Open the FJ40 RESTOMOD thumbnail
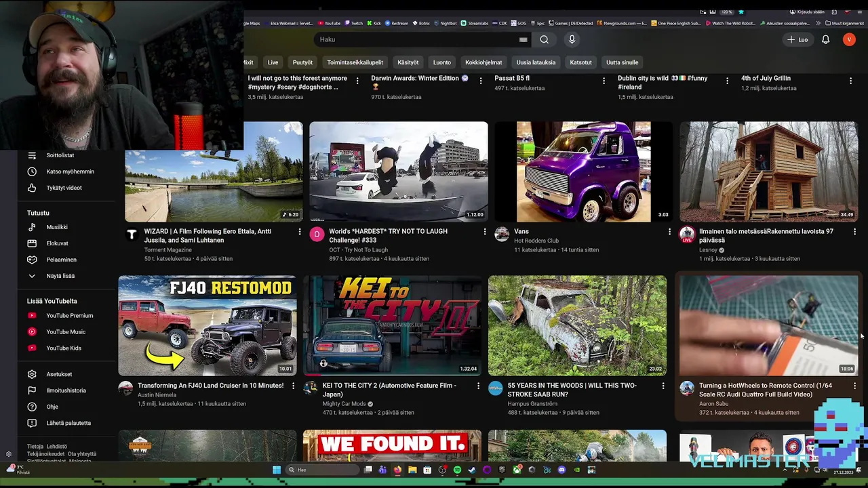The image size is (868, 488). pyautogui.click(x=208, y=325)
